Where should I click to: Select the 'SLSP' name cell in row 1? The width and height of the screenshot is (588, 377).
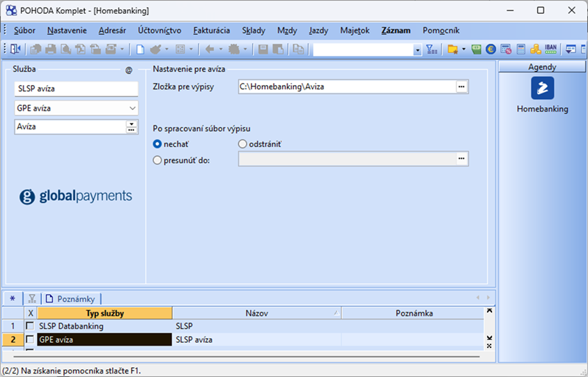(257, 326)
